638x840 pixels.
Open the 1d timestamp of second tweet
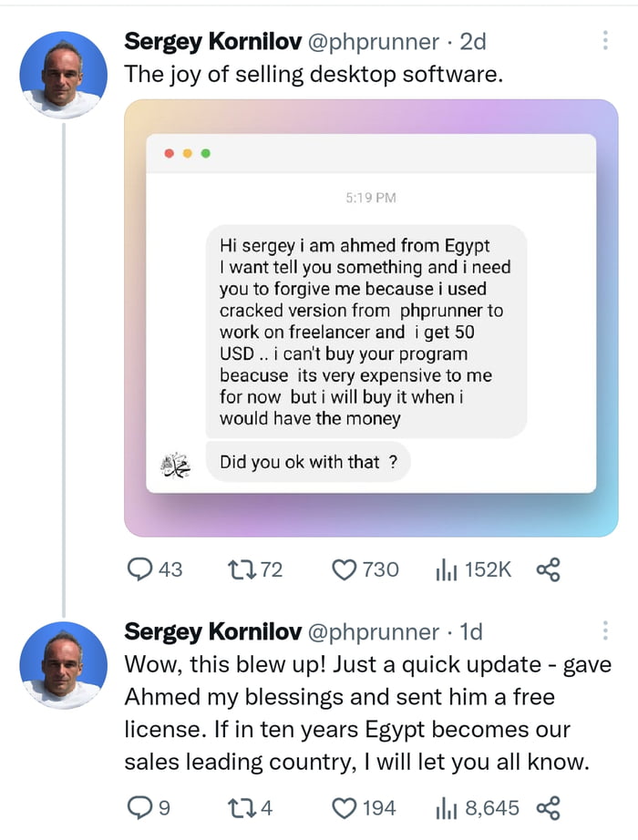coord(470,631)
